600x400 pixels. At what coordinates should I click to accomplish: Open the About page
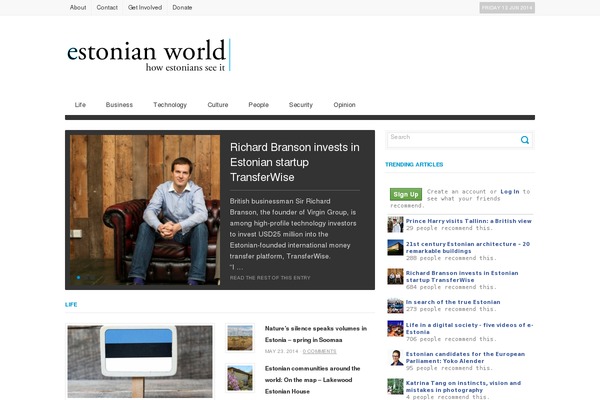pyautogui.click(x=78, y=7)
